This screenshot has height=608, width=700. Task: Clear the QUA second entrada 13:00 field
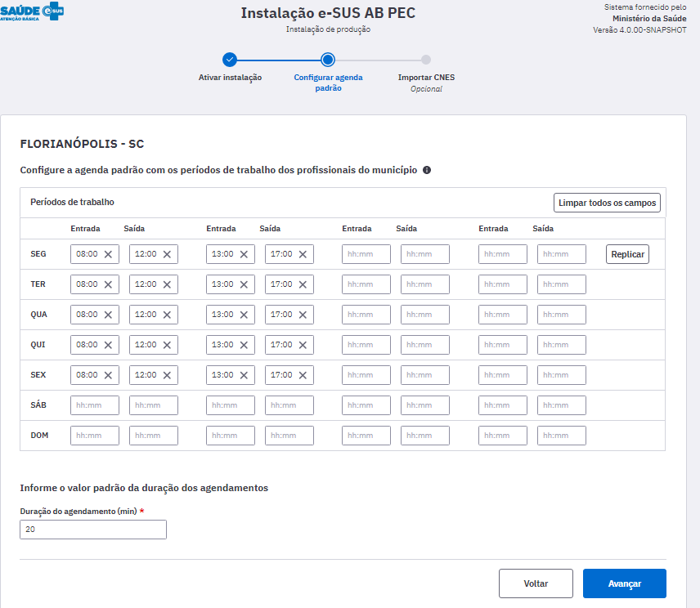[244, 315]
